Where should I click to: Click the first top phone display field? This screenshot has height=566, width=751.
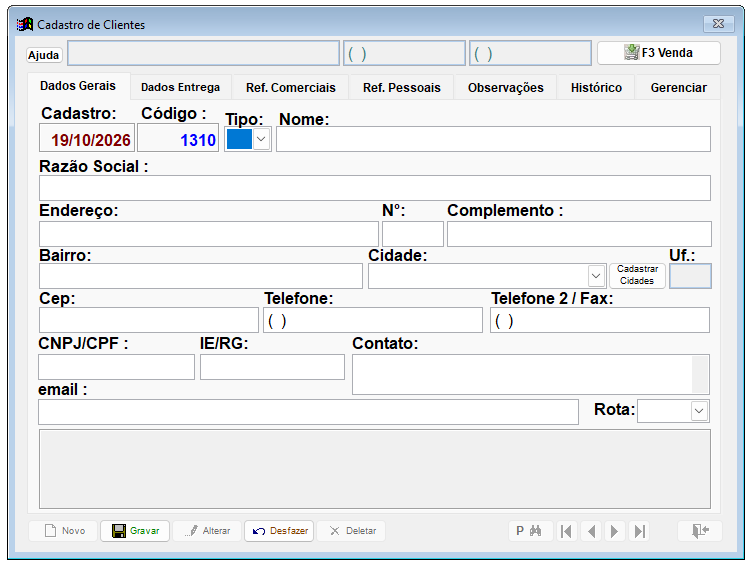point(404,53)
